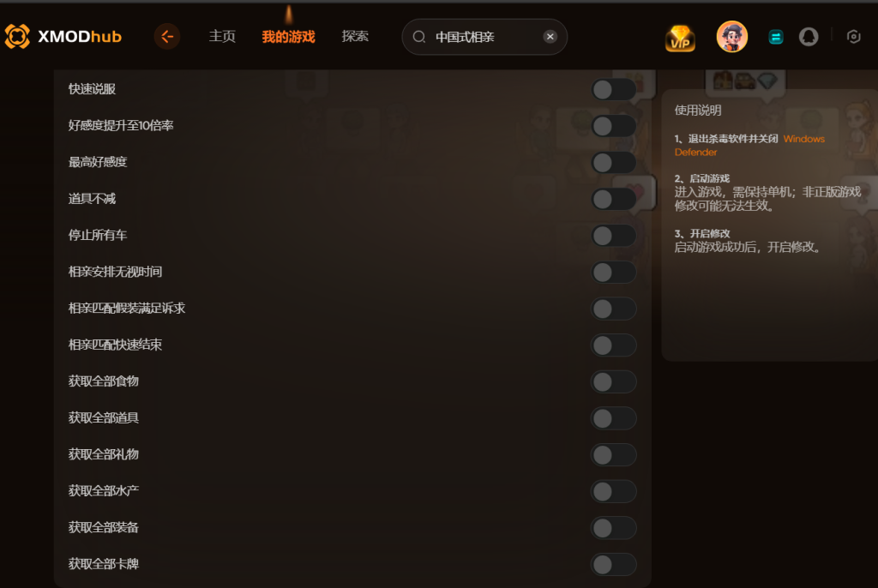Viewport: 878px width, 588px height.
Task: Clear the search field with X button
Action: 550,36
